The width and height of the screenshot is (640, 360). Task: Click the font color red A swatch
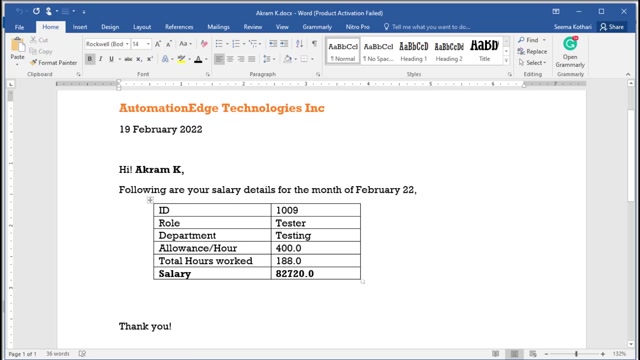pyautogui.click(x=198, y=60)
